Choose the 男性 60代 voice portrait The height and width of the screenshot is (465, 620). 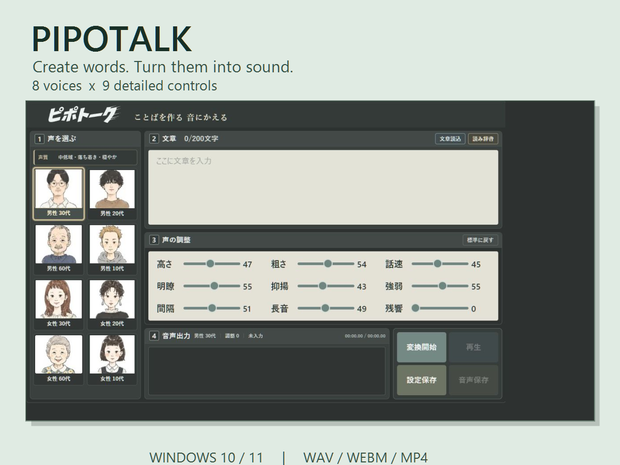[59, 249]
